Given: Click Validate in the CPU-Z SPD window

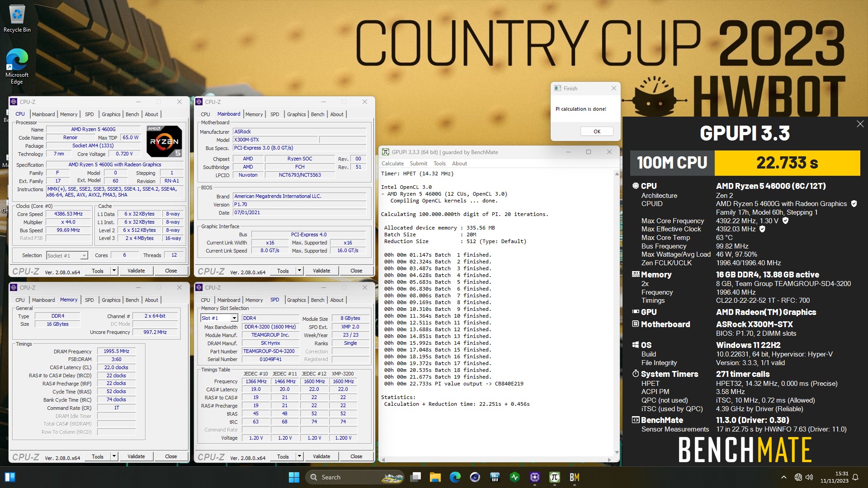Looking at the screenshot, I should tap(321, 456).
